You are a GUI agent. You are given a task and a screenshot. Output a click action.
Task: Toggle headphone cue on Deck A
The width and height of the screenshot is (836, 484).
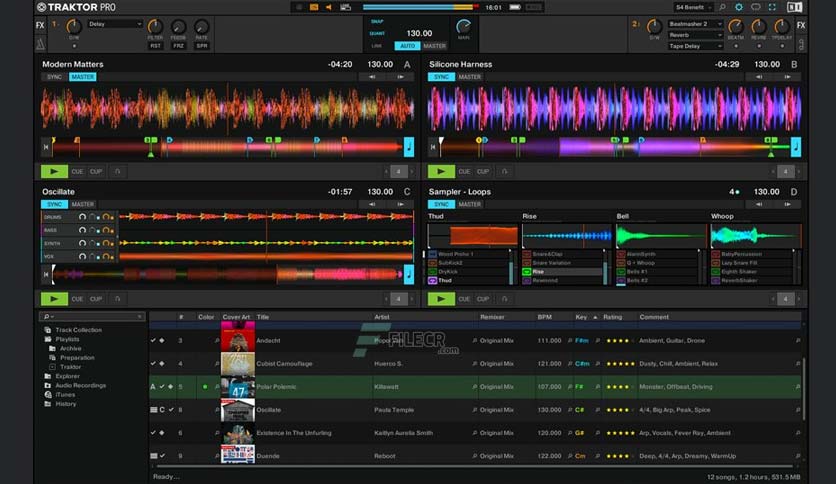(x=117, y=171)
